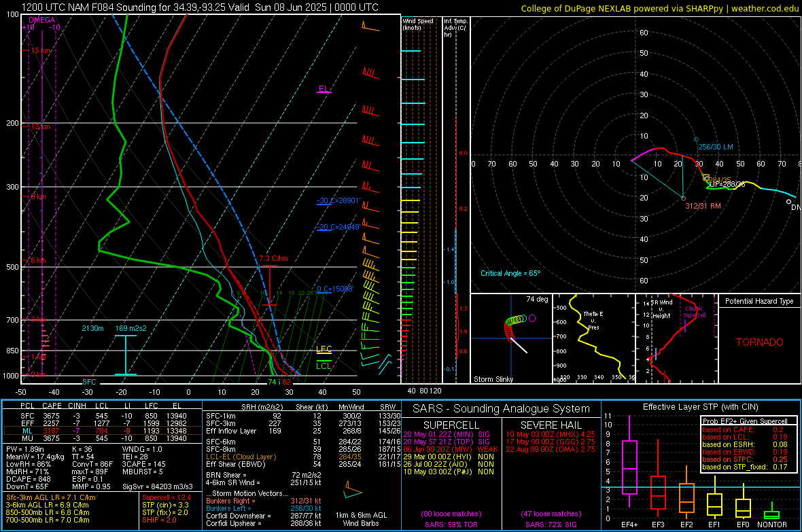
Task: Click the Critical Angle = 65° text
Action: pos(510,273)
